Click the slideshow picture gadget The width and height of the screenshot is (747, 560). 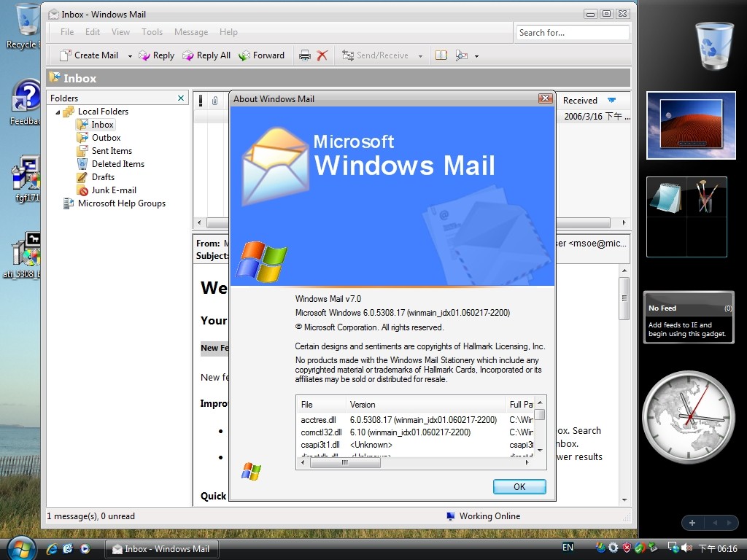(691, 125)
